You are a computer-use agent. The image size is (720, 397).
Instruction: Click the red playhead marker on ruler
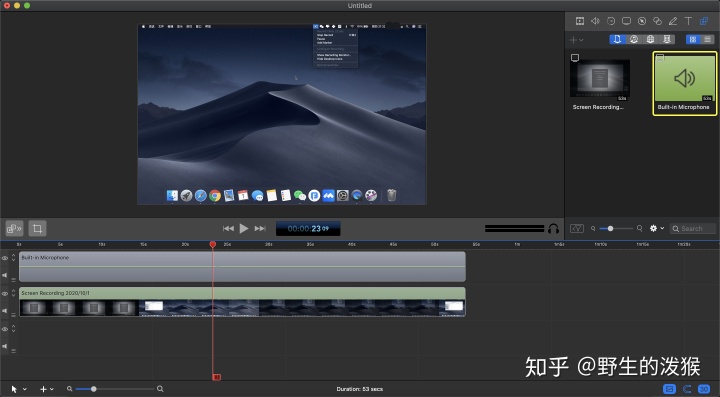(x=213, y=245)
